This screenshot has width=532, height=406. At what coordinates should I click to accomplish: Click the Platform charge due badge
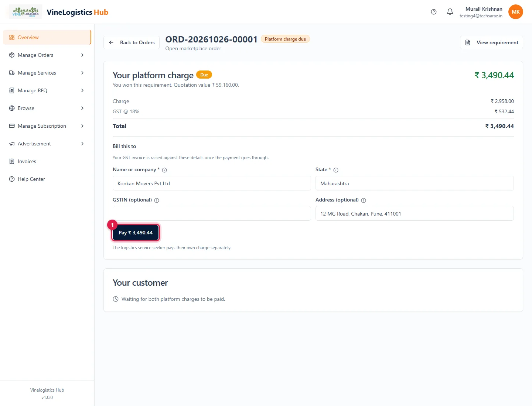(285, 39)
